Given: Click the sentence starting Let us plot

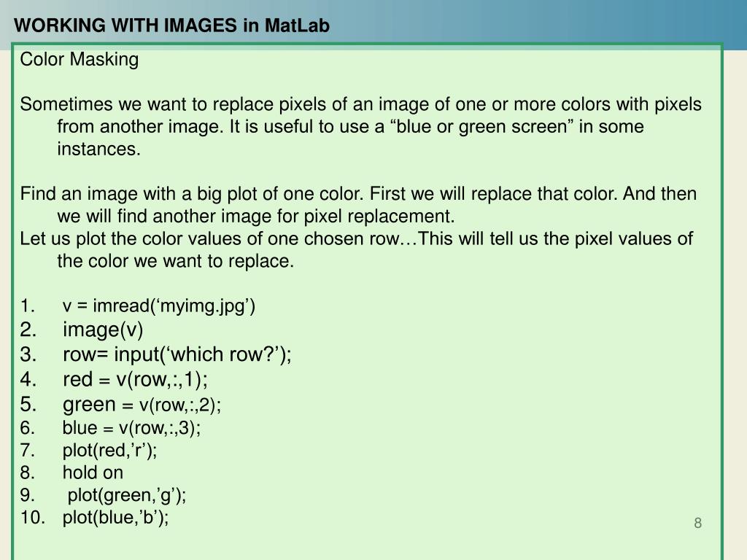Looking at the screenshot, I should [x=356, y=249].
